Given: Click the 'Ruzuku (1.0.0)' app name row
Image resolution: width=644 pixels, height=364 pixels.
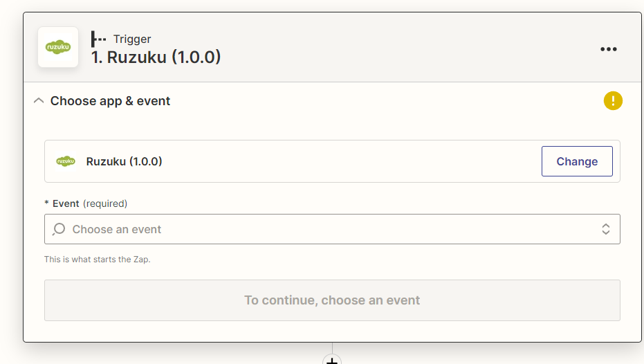Looking at the screenshot, I should pos(125,161).
